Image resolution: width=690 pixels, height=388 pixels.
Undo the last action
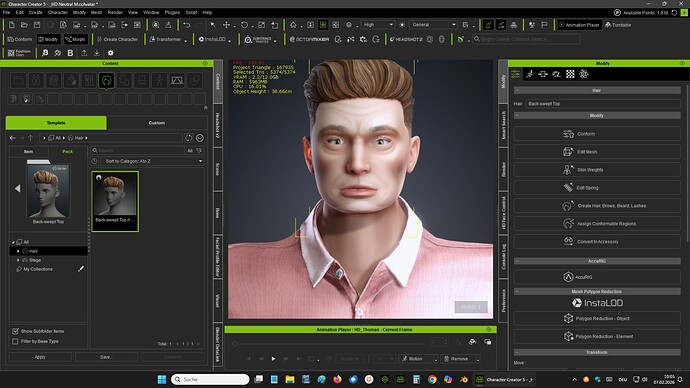(x=187, y=25)
